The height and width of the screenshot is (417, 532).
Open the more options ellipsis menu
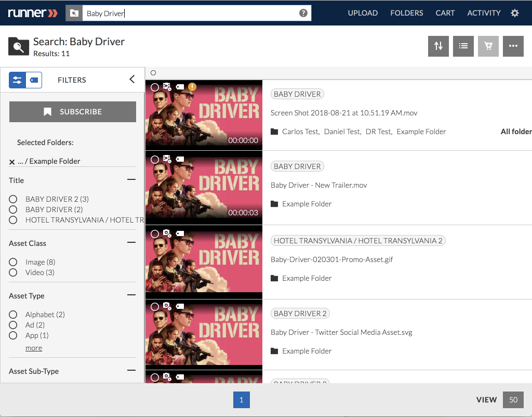tap(513, 46)
